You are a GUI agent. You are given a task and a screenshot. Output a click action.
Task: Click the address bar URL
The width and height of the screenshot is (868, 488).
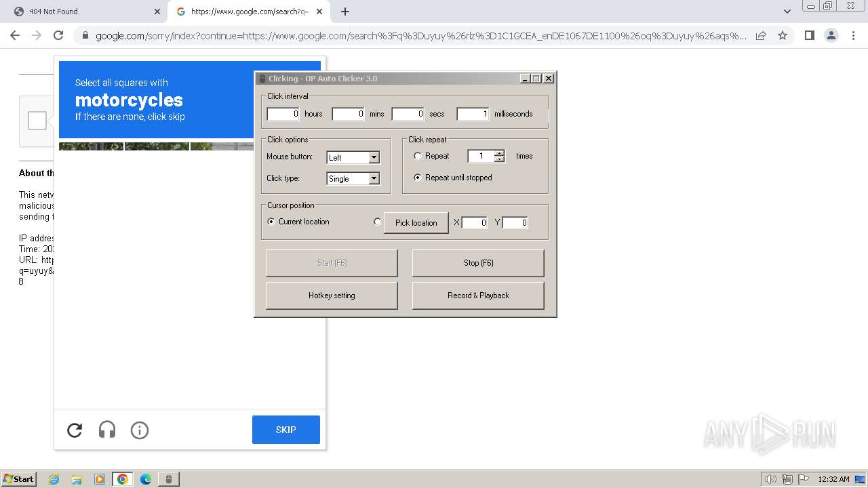pyautogui.click(x=420, y=36)
